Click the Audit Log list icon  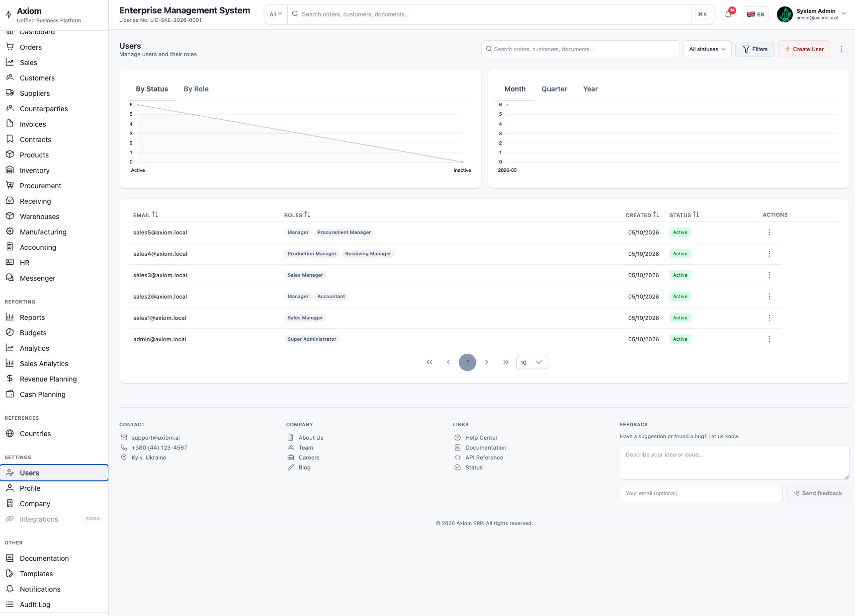(x=9, y=604)
